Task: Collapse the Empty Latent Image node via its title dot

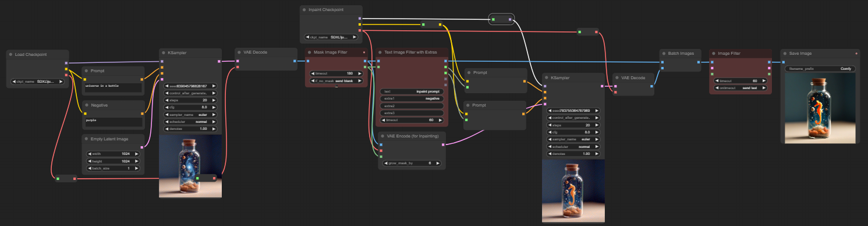Action: pos(86,139)
